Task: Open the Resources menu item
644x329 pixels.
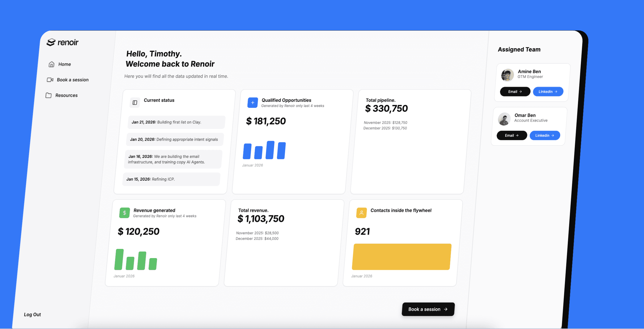Action: pos(66,95)
